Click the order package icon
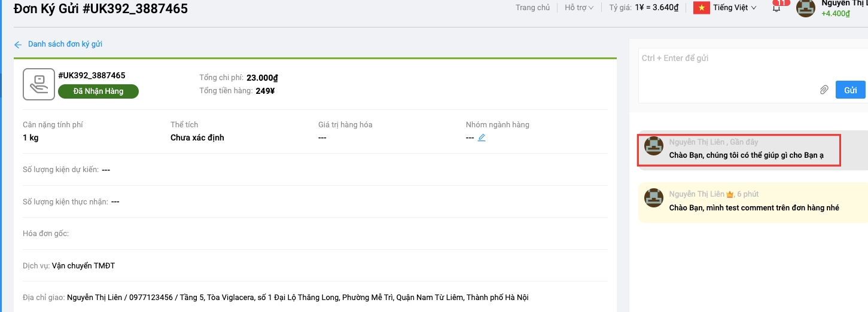Image resolution: width=868 pixels, height=312 pixels. pos(38,84)
